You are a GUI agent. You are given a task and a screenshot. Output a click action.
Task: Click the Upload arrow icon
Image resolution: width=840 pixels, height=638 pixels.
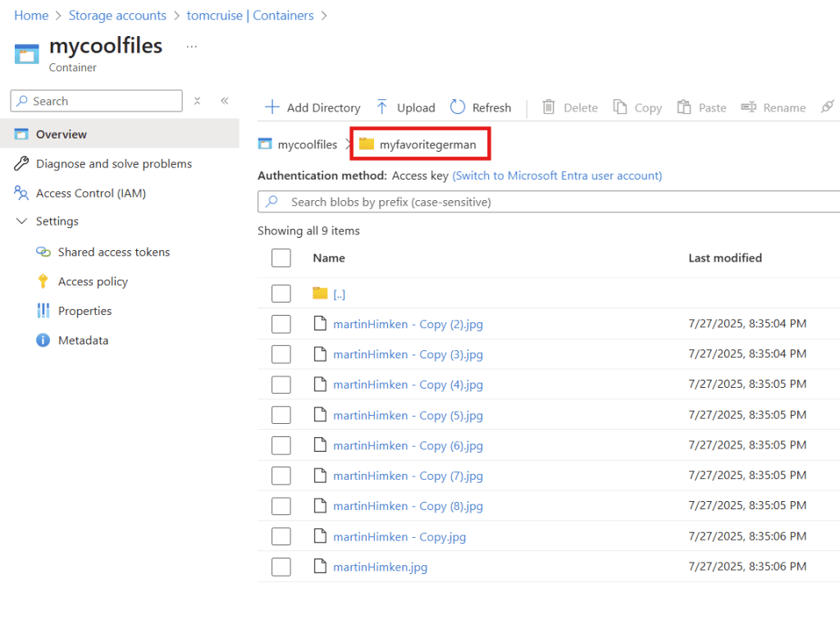coord(382,107)
